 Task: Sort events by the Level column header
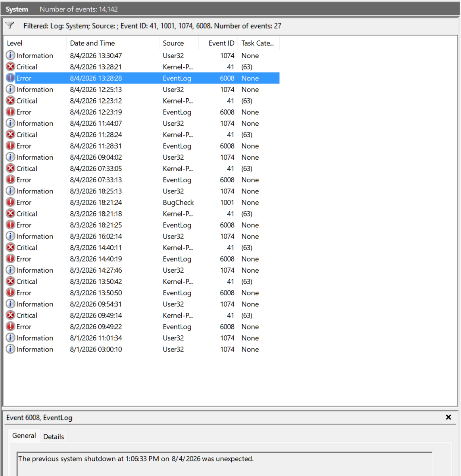click(35, 43)
